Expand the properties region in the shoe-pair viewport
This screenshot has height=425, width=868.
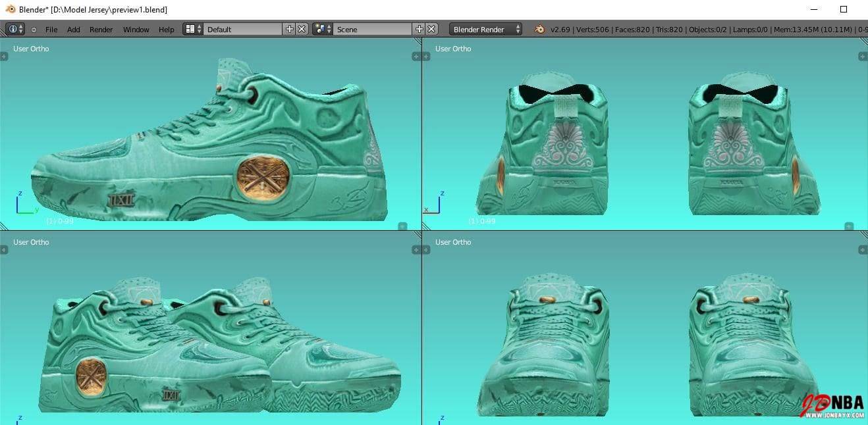point(416,250)
